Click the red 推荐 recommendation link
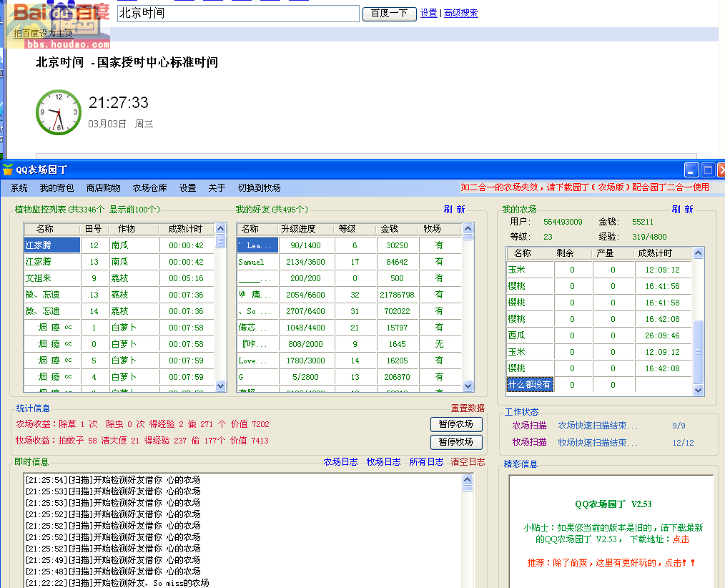 pyautogui.click(x=611, y=562)
